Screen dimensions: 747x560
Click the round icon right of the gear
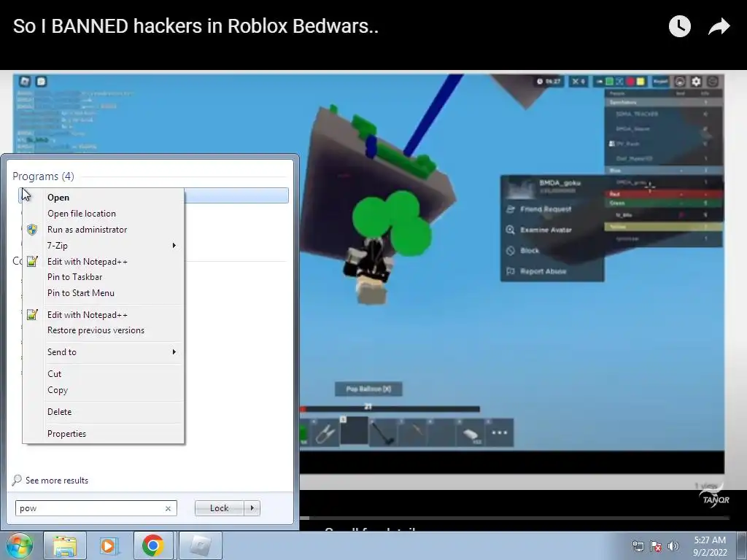(713, 82)
